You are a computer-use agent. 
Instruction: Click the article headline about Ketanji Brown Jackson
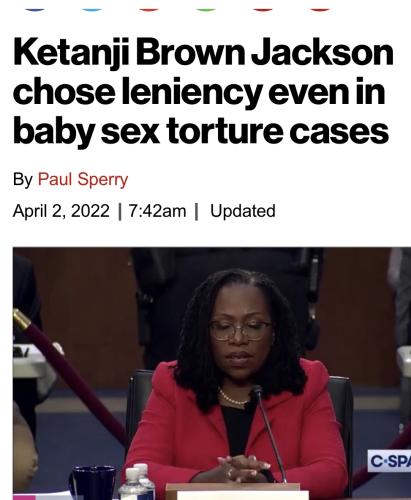[203, 91]
